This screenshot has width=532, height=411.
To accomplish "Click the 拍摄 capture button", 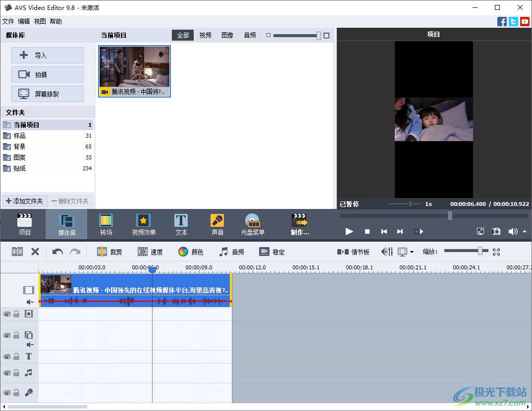I will point(48,75).
